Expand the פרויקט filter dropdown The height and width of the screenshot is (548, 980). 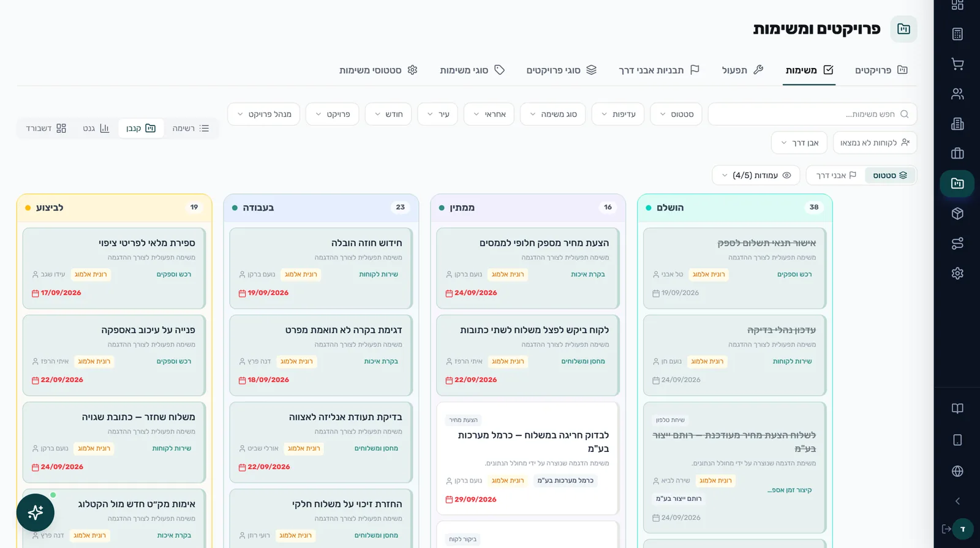click(333, 114)
